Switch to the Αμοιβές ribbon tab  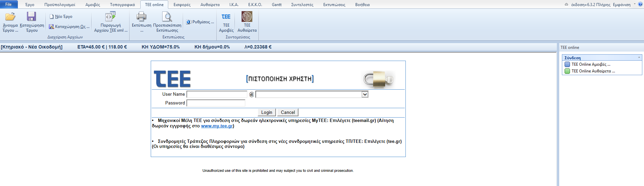pos(93,5)
